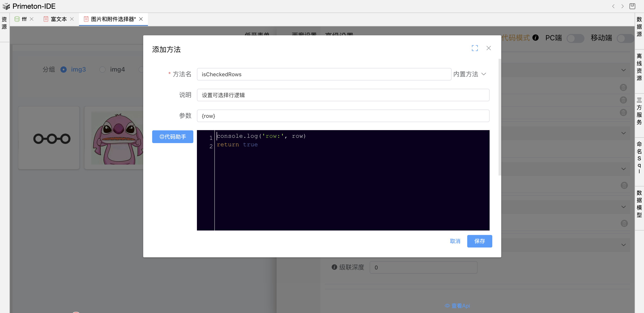Screen dimensions: 644x313
Task: Select the img4 radio button
Action: 102,70
